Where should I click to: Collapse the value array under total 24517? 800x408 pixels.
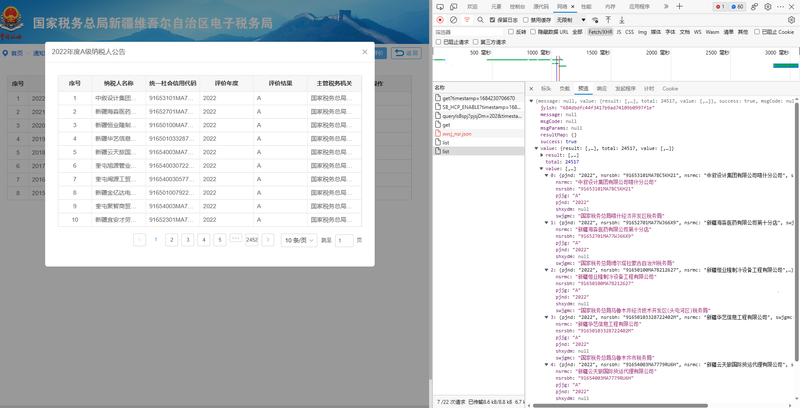tap(542, 168)
